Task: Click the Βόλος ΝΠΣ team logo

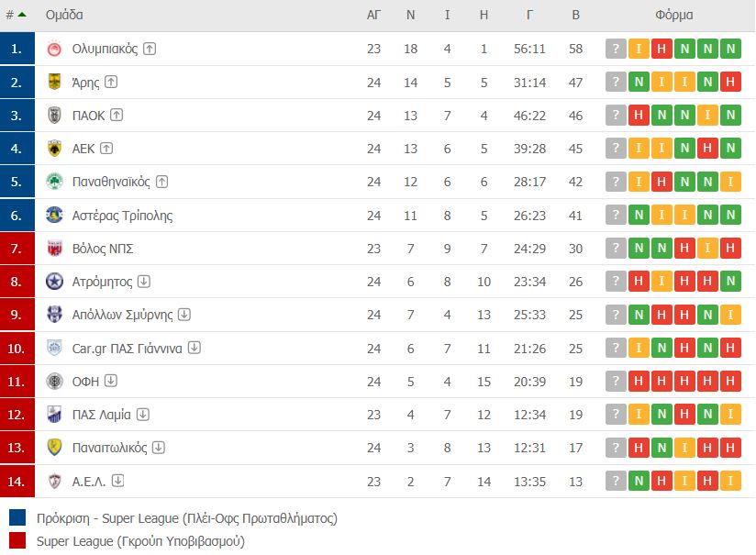Action: click(54, 249)
